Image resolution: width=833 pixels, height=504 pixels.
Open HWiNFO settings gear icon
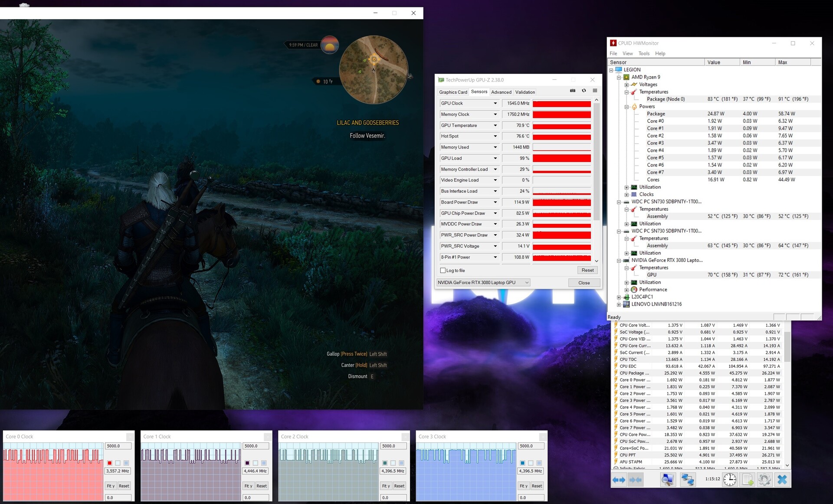click(764, 480)
